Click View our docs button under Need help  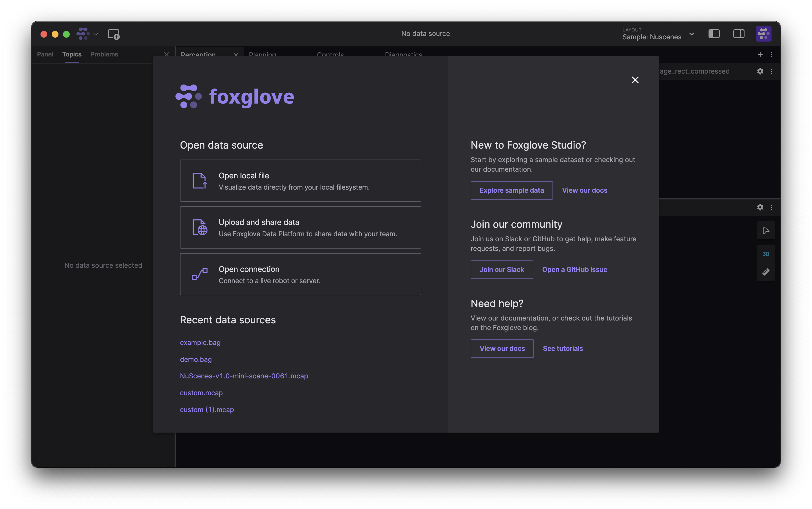(502, 348)
